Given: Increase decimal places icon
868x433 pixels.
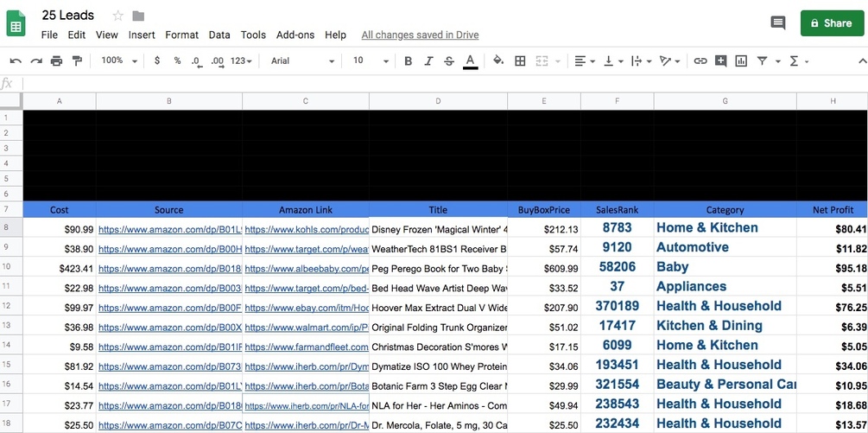Looking at the screenshot, I should [218, 60].
